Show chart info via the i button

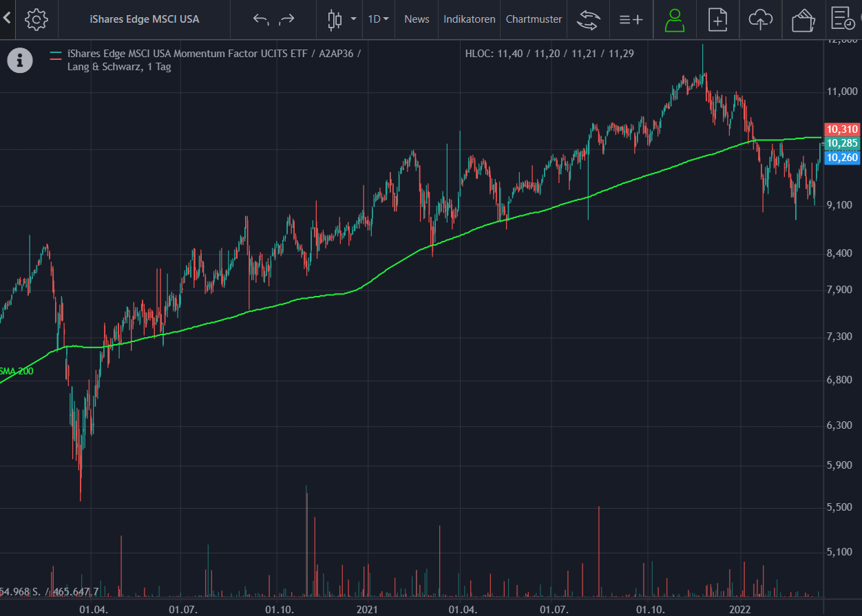pyautogui.click(x=20, y=60)
